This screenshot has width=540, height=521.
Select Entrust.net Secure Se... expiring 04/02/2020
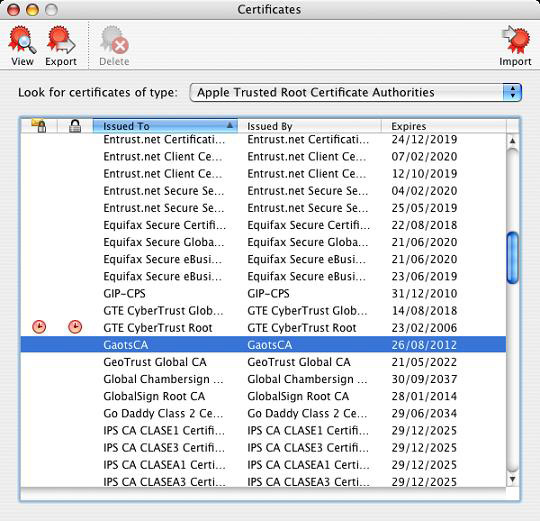[164, 191]
